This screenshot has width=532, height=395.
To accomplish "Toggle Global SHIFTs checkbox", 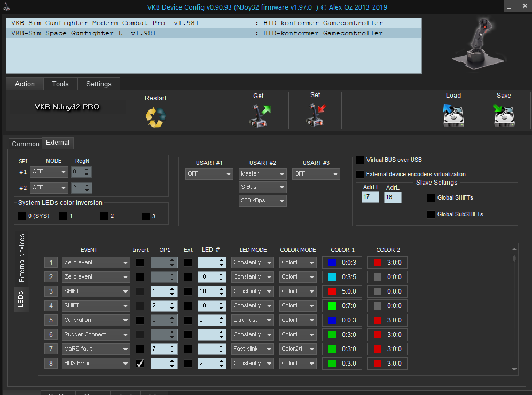I will tap(431, 198).
